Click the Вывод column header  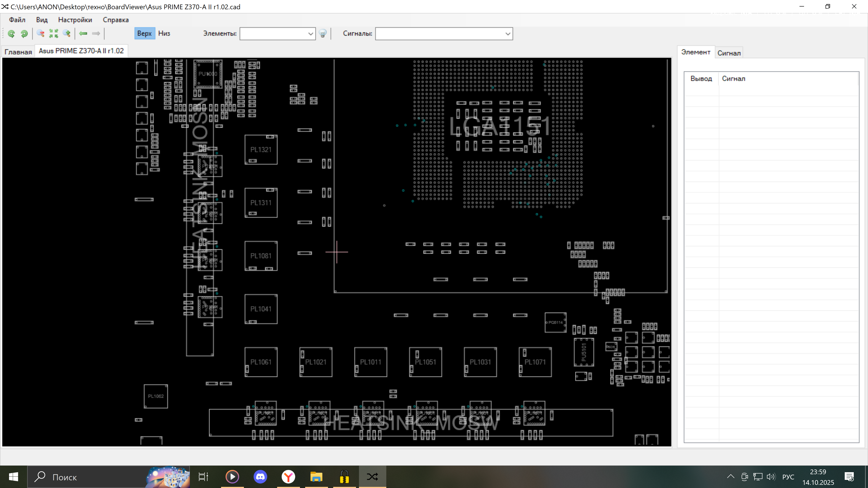[701, 78]
